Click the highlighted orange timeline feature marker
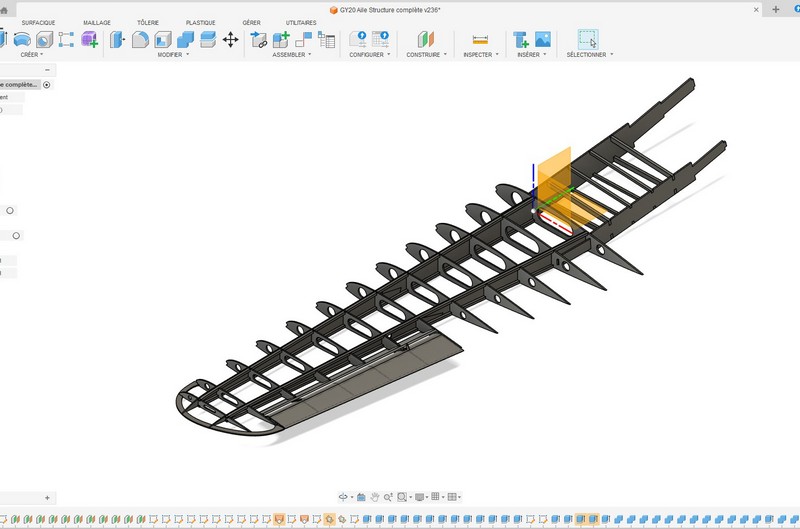Image resolution: width=800 pixels, height=529 pixels. click(x=279, y=519)
